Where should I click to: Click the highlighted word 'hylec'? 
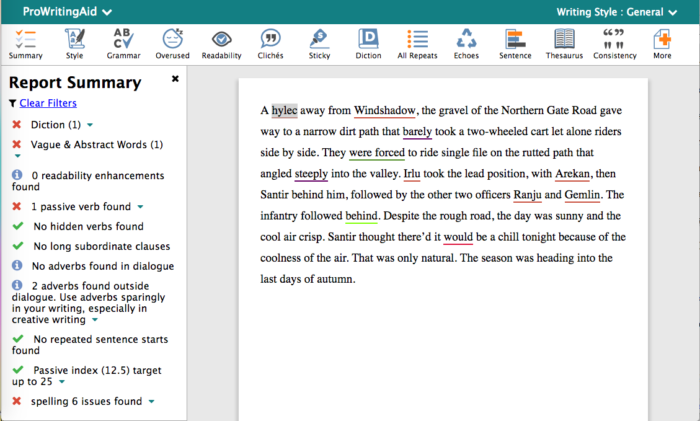[x=284, y=110]
